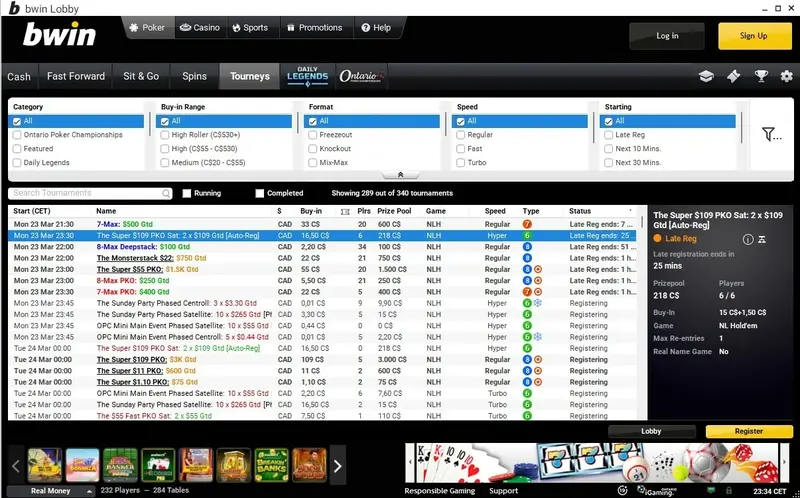Enable the Completed tournaments checkbox
This screenshot has width=800, height=498.
point(260,193)
